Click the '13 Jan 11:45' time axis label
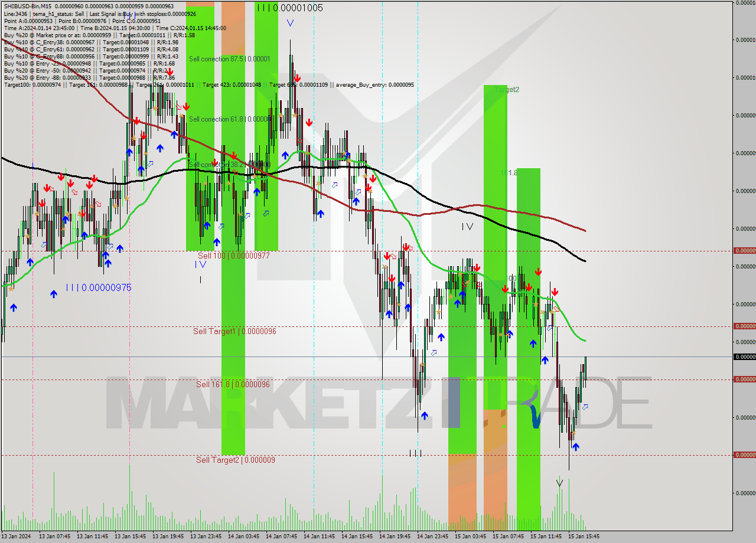The image size is (756, 543). coord(92,537)
